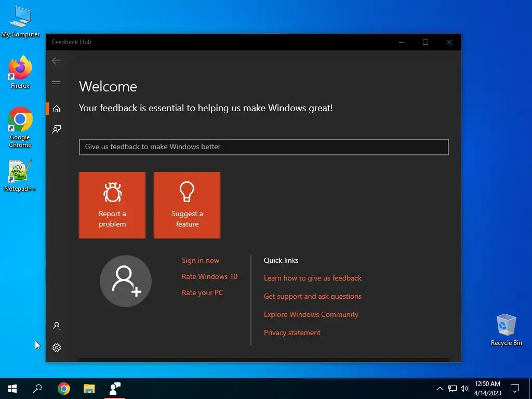Viewport: 532px width, 399px height.
Task: Open the Feedback section from the sidebar icon
Action: coord(57,129)
